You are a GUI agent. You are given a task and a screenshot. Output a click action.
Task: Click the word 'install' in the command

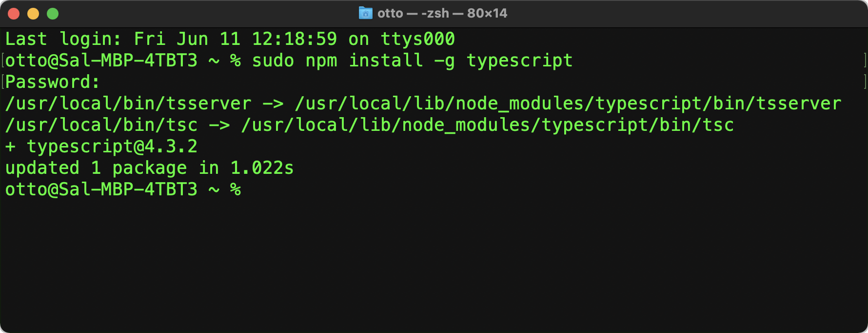point(386,61)
